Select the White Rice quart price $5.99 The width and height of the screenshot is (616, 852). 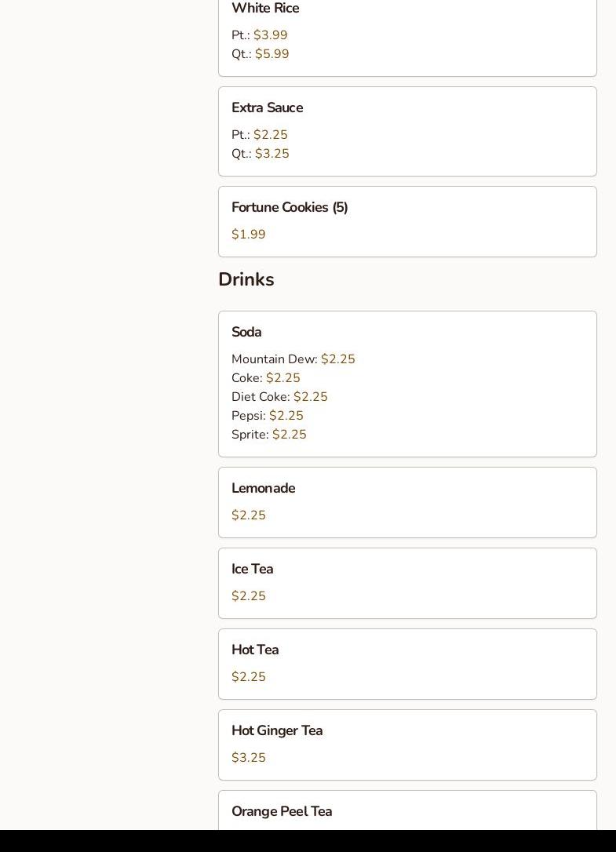tap(272, 54)
